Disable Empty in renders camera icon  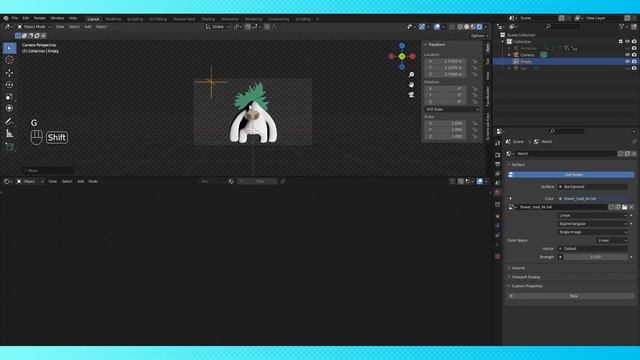(634, 61)
